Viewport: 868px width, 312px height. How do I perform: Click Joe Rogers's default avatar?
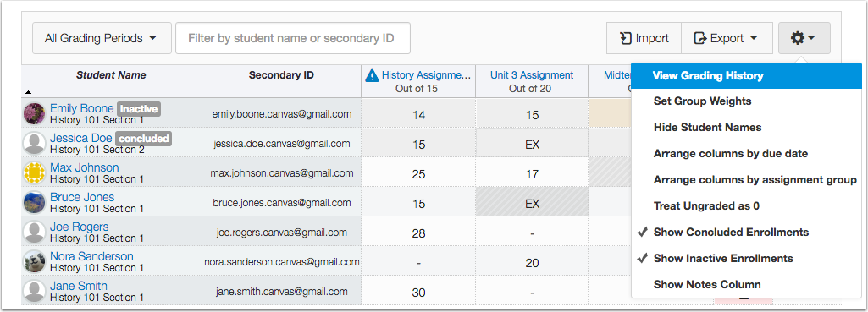(x=35, y=232)
